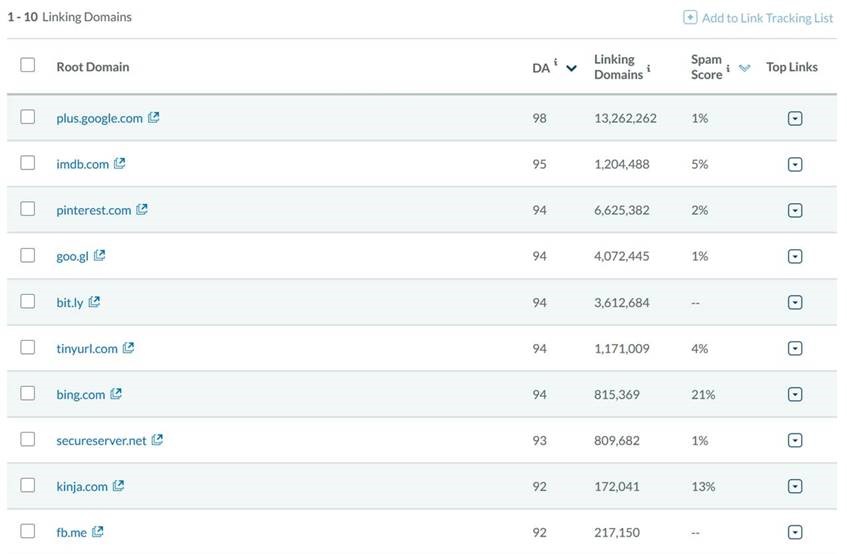Click the plus icon beside Add to Link Tracking List
This screenshot has height=554, width=847.
coord(690,17)
